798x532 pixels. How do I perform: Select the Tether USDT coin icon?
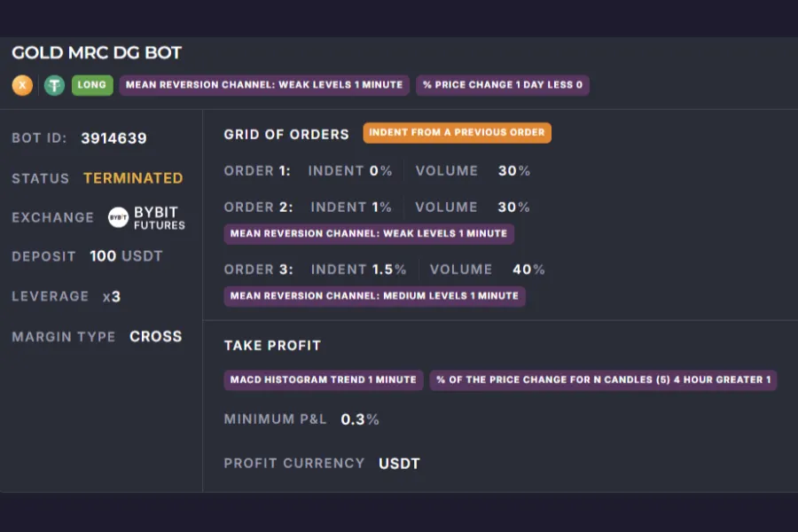tap(53, 85)
